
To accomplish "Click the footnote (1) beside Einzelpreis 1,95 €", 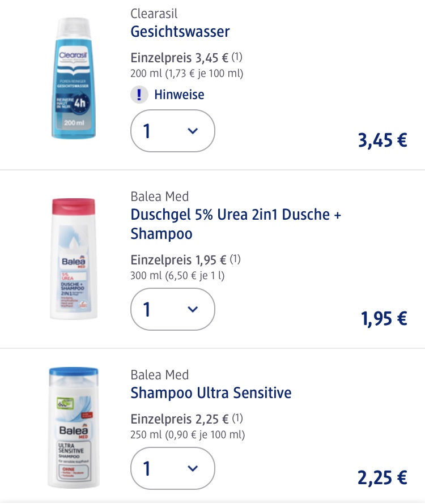I will [235, 259].
